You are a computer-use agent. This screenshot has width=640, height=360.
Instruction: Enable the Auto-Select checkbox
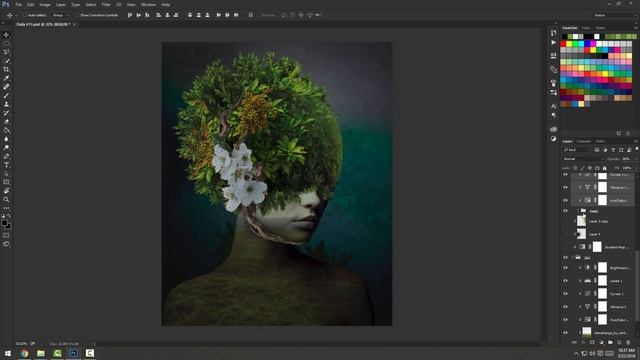pos(25,15)
